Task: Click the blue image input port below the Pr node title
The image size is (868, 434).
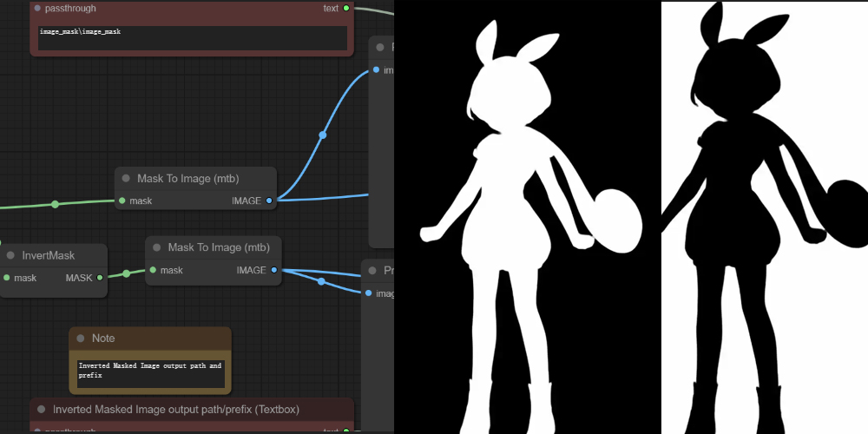Action: coord(369,293)
